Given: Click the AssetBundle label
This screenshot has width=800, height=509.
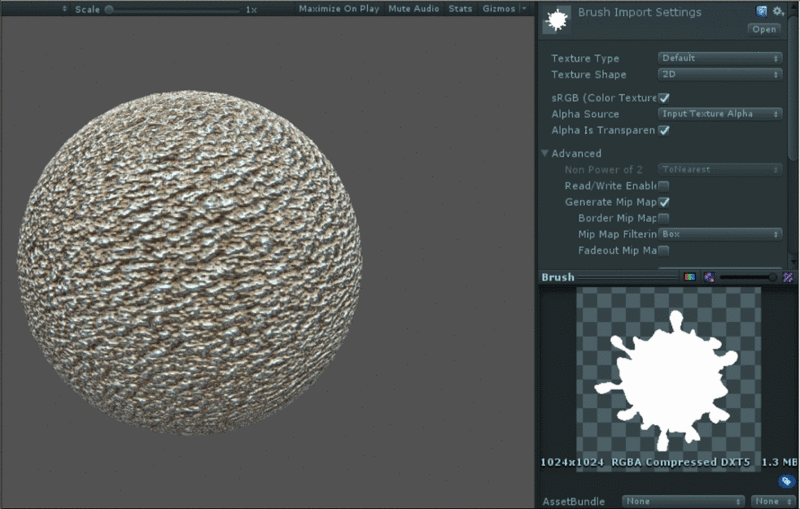Looking at the screenshot, I should (573, 501).
